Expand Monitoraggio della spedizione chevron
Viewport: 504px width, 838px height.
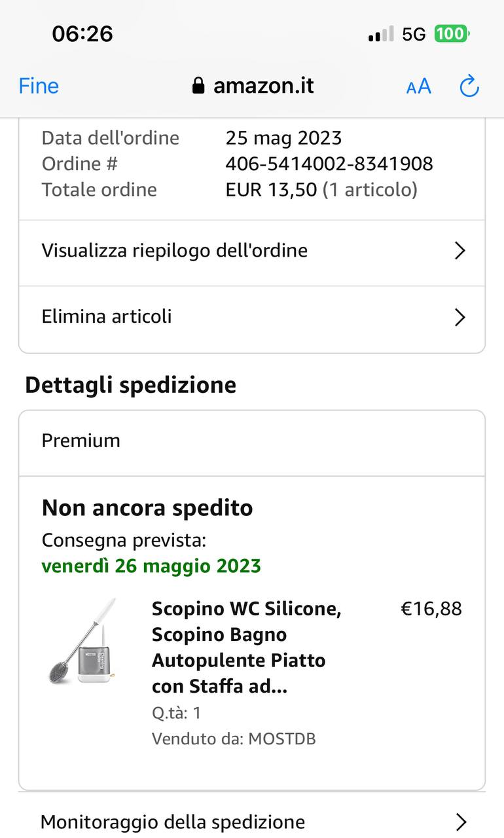461,822
